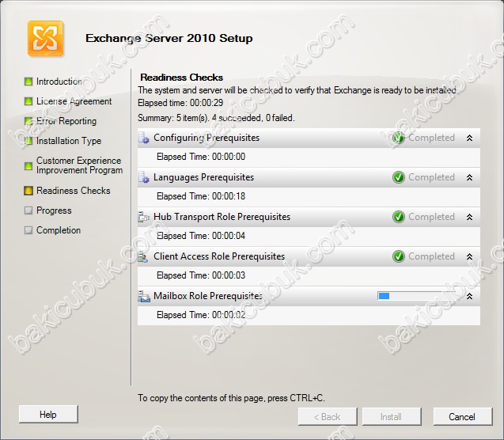504x440 pixels.
Task: Click the Completed status of Client Access Role
Action: coord(432,256)
